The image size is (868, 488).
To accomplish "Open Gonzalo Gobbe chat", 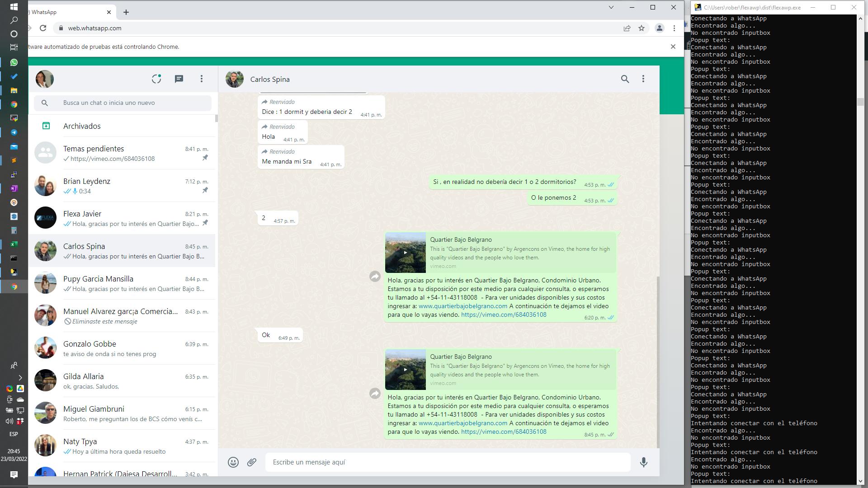I will 122,348.
